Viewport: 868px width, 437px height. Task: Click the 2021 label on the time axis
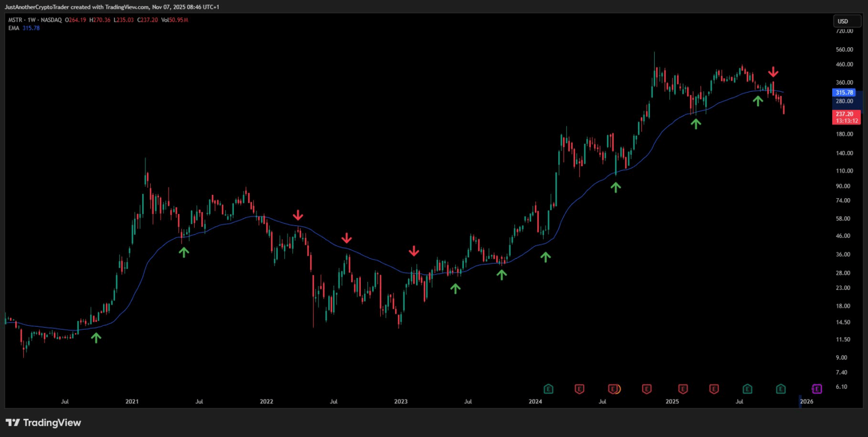pos(132,402)
